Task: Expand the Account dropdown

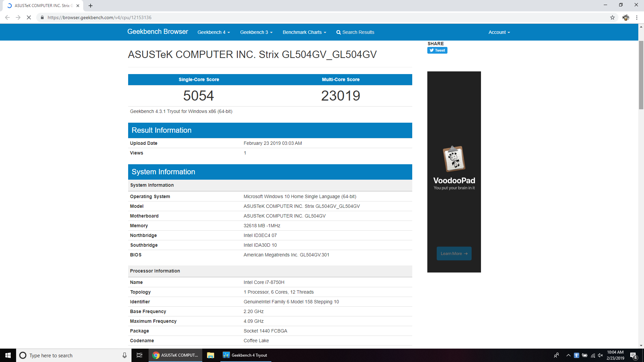Action: tap(499, 32)
